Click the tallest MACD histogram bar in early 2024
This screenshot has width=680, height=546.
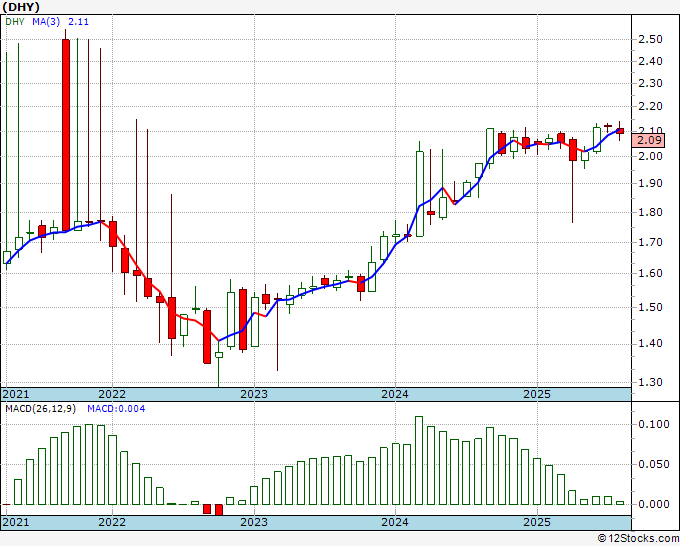tap(419, 461)
